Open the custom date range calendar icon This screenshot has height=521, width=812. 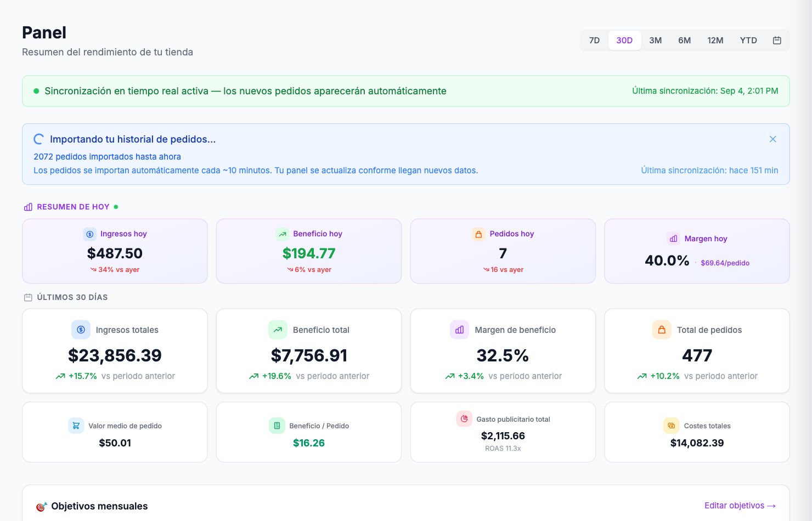point(777,40)
